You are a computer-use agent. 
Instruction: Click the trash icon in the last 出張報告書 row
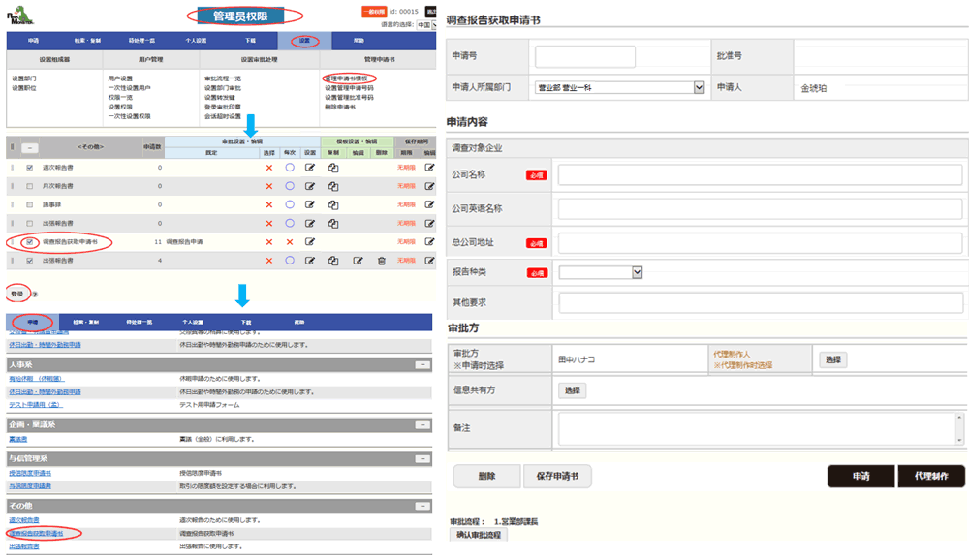click(381, 261)
